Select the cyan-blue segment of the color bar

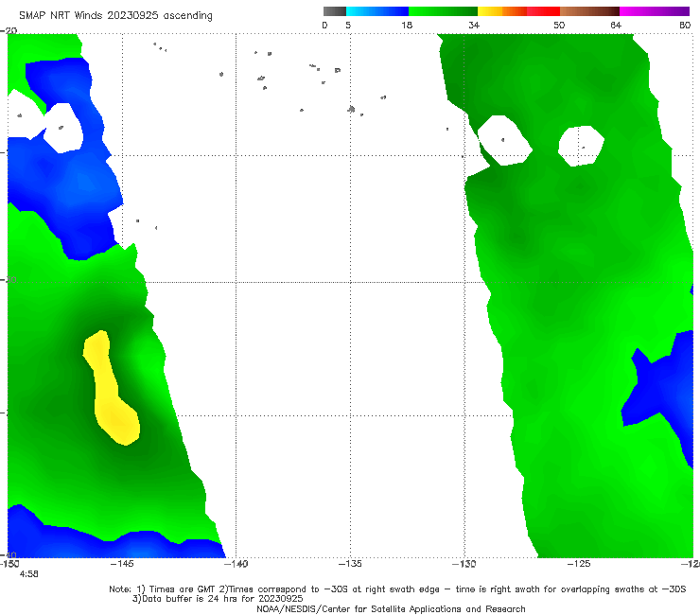pos(377,11)
